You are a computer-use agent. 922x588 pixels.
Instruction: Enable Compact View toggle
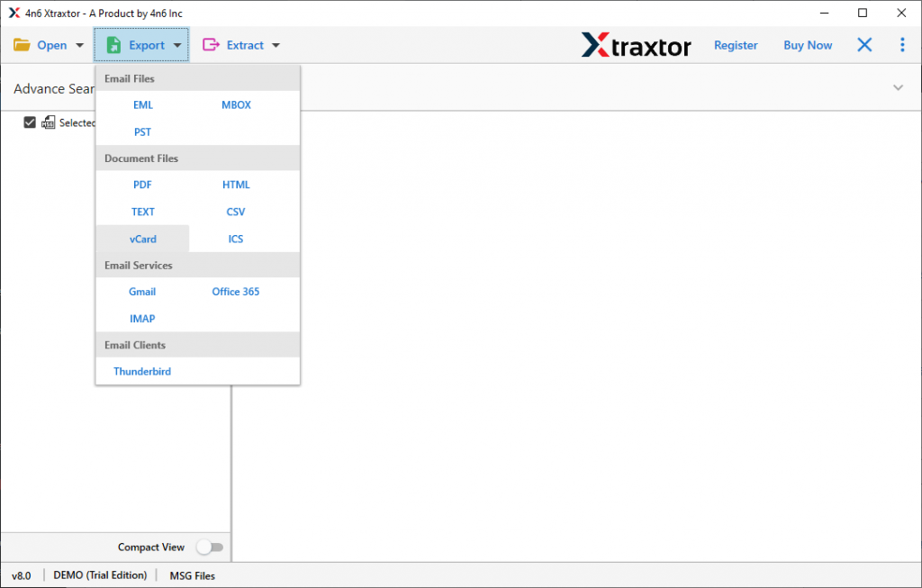click(211, 547)
